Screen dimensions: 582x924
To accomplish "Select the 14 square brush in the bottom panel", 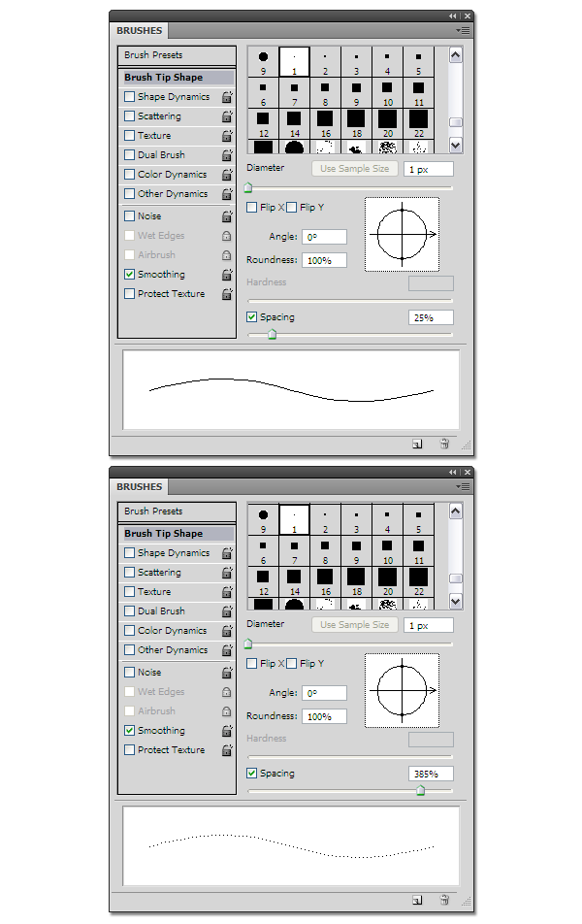I will (294, 580).
